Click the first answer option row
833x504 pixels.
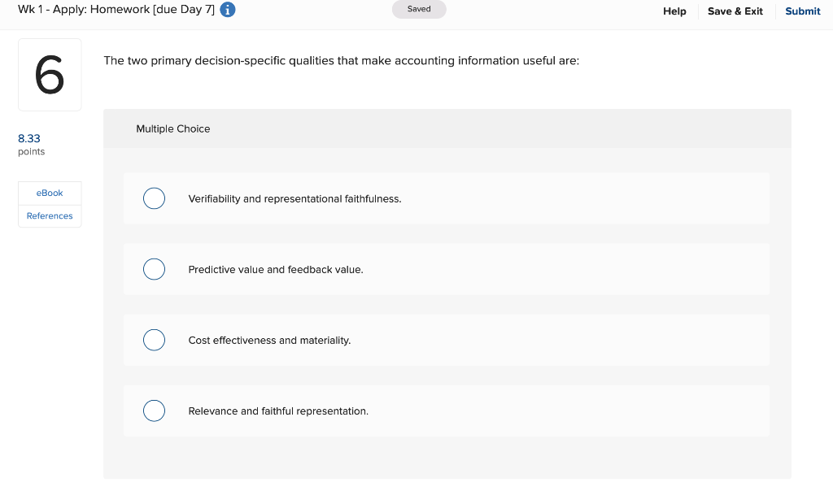pos(447,198)
